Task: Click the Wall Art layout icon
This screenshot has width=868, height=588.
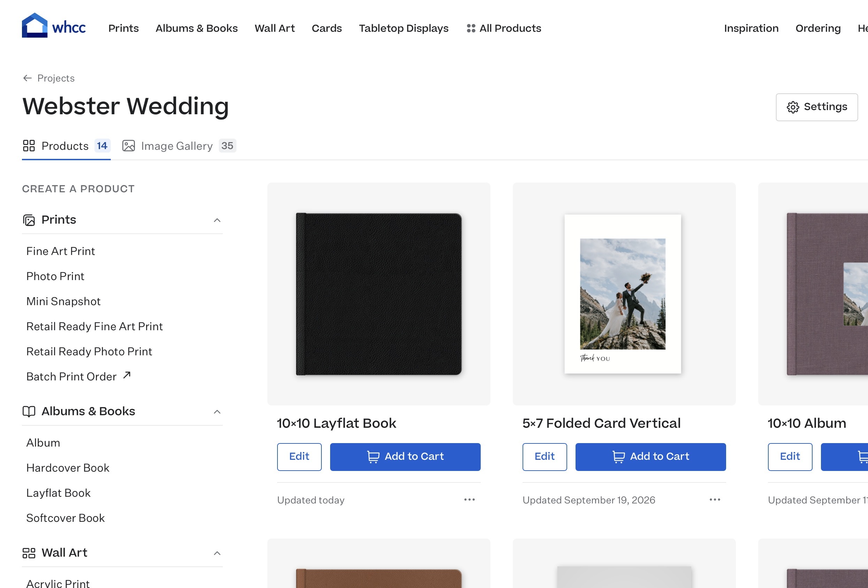Action: click(29, 553)
